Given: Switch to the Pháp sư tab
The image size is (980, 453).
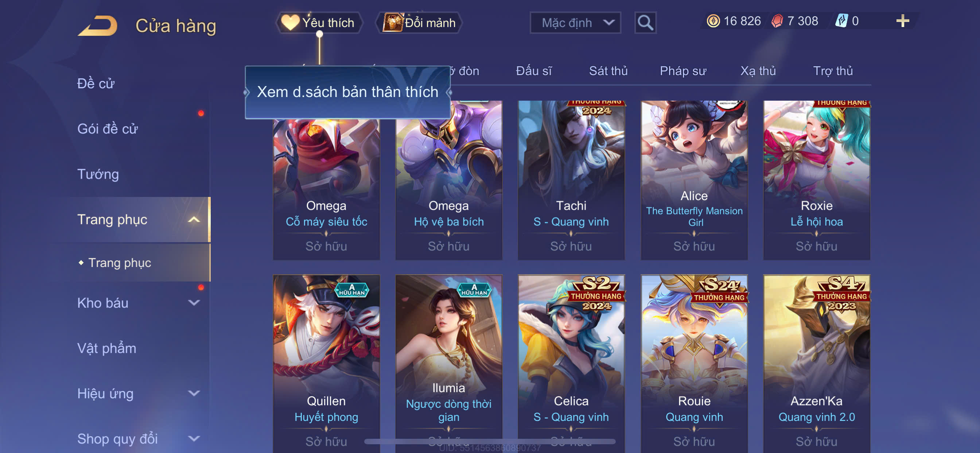Looking at the screenshot, I should pos(683,71).
